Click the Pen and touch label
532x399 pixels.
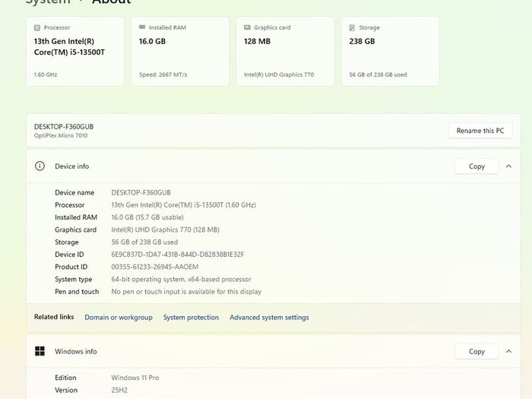(77, 291)
